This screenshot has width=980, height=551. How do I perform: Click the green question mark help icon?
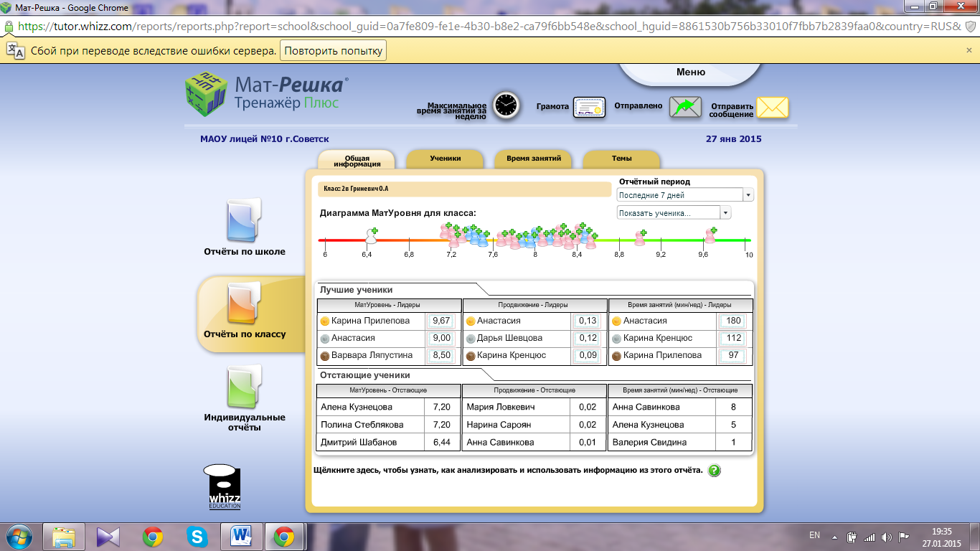715,471
